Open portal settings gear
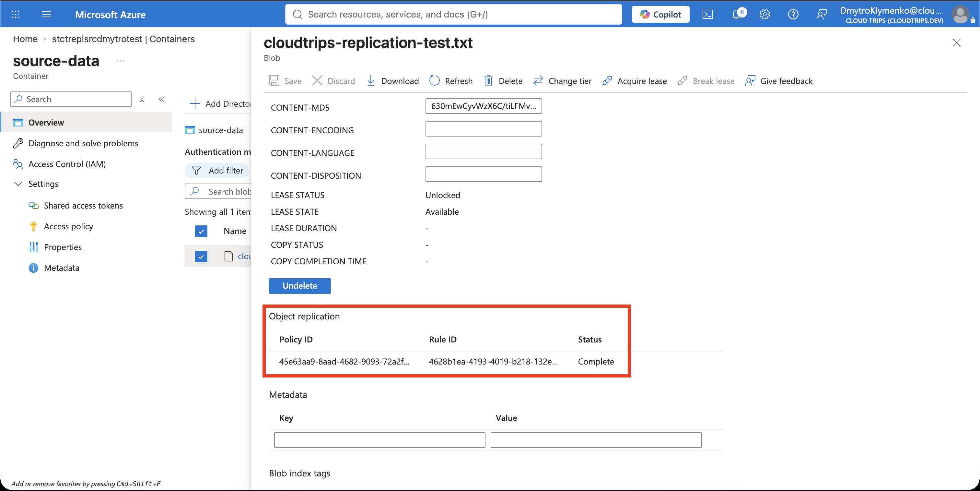980x491 pixels. click(765, 15)
